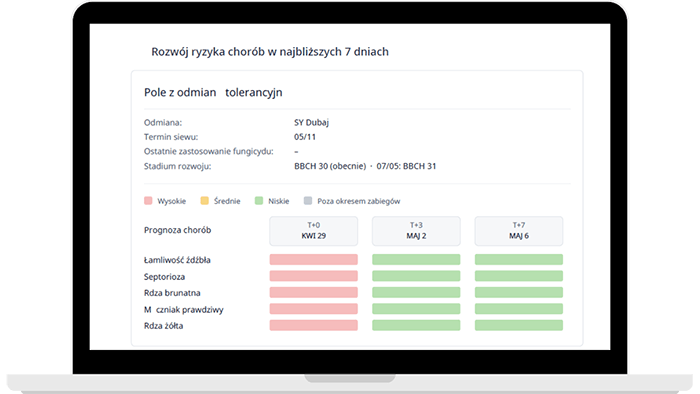The width and height of the screenshot is (700, 394).
Task: Click the '07/05: BBCH 31' forecast stage value
Action: pyautogui.click(x=406, y=166)
